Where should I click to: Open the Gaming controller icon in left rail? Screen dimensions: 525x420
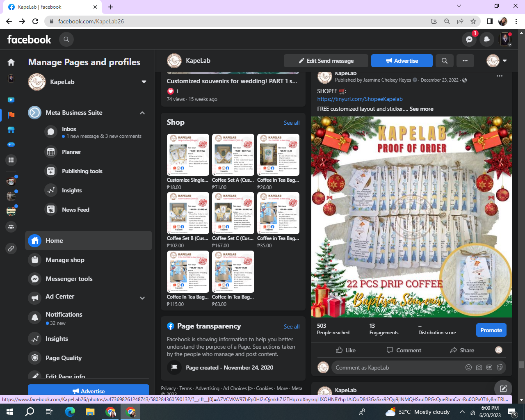tap(11, 145)
